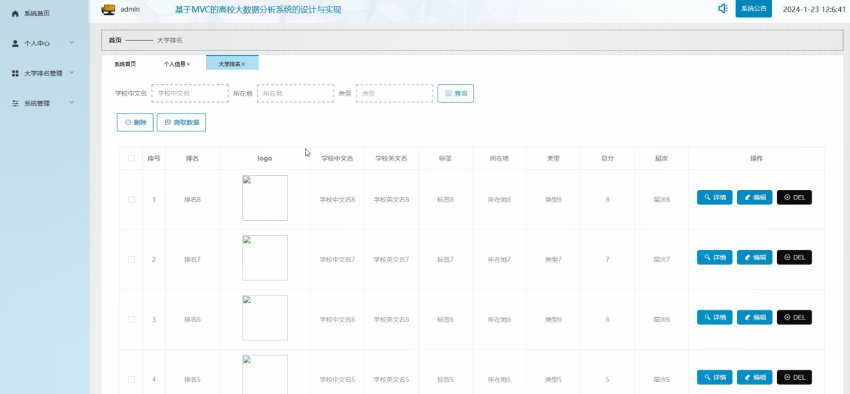Click 编辑 for row 学校中文名7
The width and height of the screenshot is (850, 394).
[755, 257]
